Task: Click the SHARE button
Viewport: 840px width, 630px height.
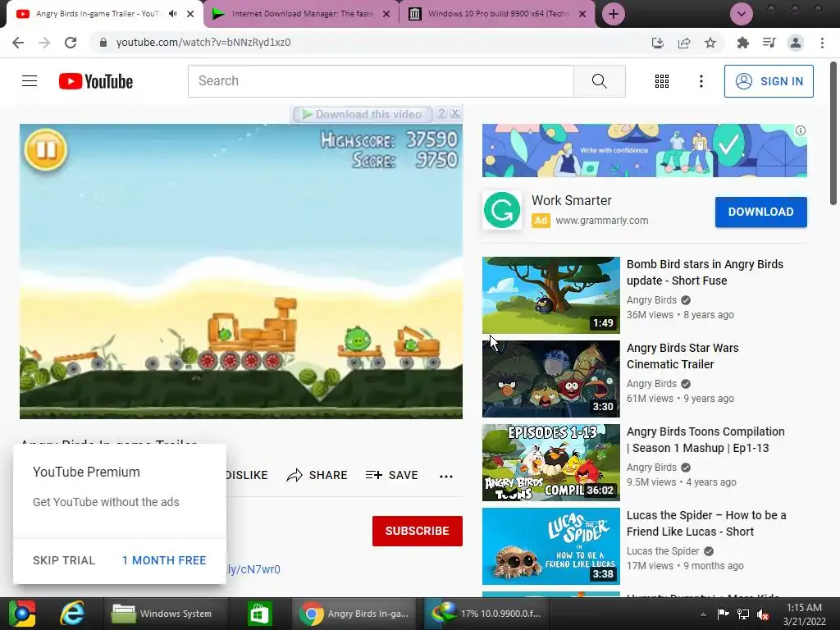Action: point(317,475)
